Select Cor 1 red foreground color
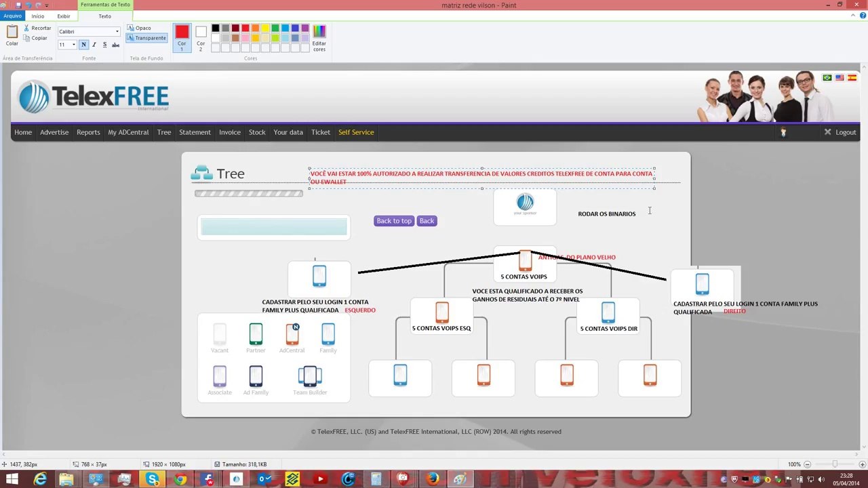The width and height of the screenshot is (868, 488). tap(182, 37)
